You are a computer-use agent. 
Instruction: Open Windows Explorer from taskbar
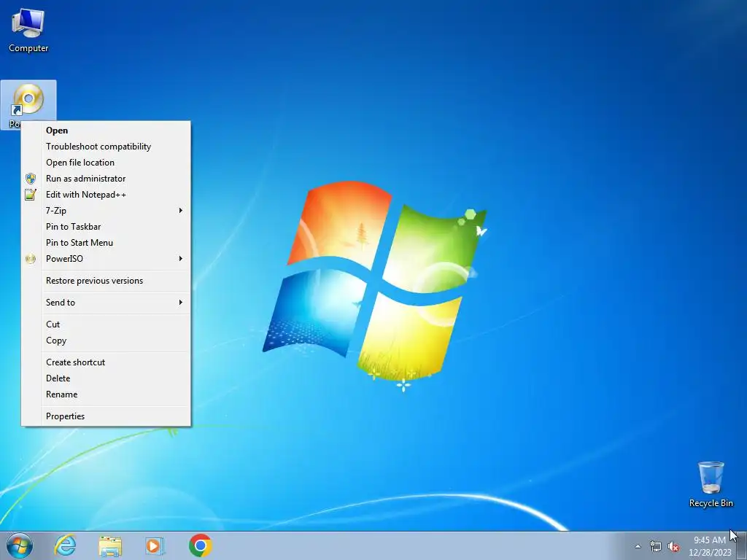[110, 546]
